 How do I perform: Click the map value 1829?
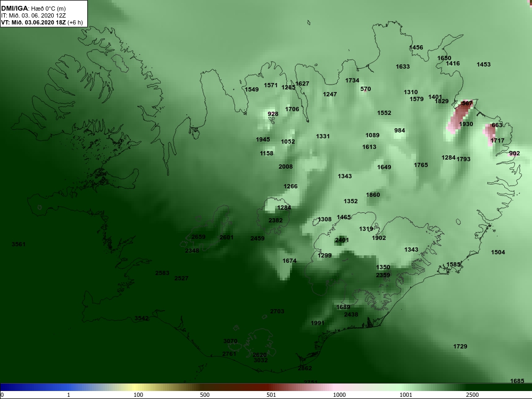pyautogui.click(x=442, y=101)
